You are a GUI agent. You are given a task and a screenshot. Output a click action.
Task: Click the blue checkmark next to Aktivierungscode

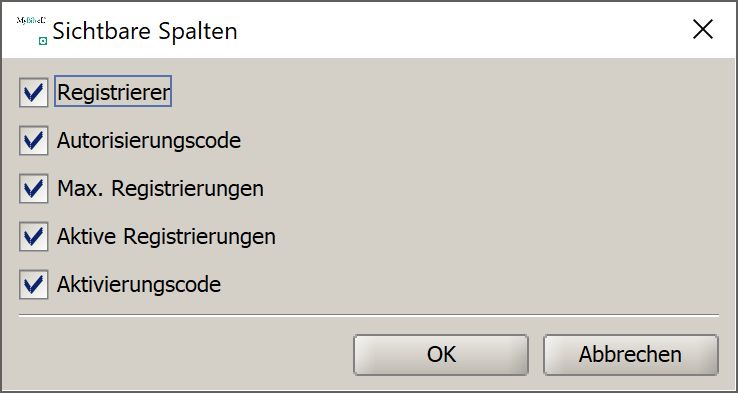click(33, 284)
